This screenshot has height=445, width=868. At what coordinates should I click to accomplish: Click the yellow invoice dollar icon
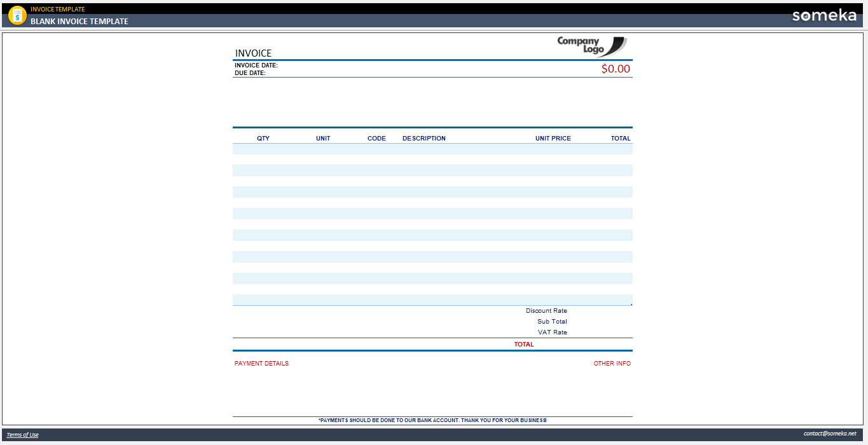tap(17, 15)
